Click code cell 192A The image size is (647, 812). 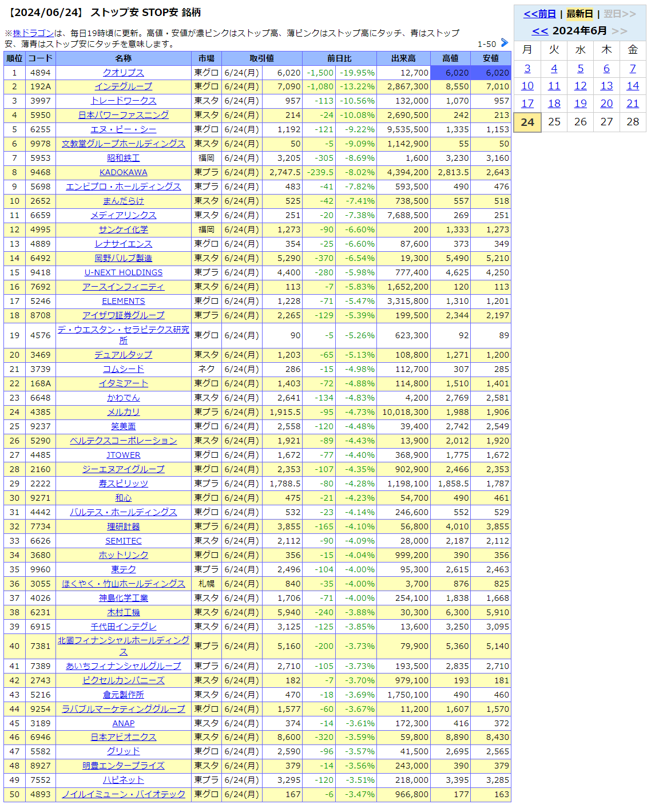(41, 86)
